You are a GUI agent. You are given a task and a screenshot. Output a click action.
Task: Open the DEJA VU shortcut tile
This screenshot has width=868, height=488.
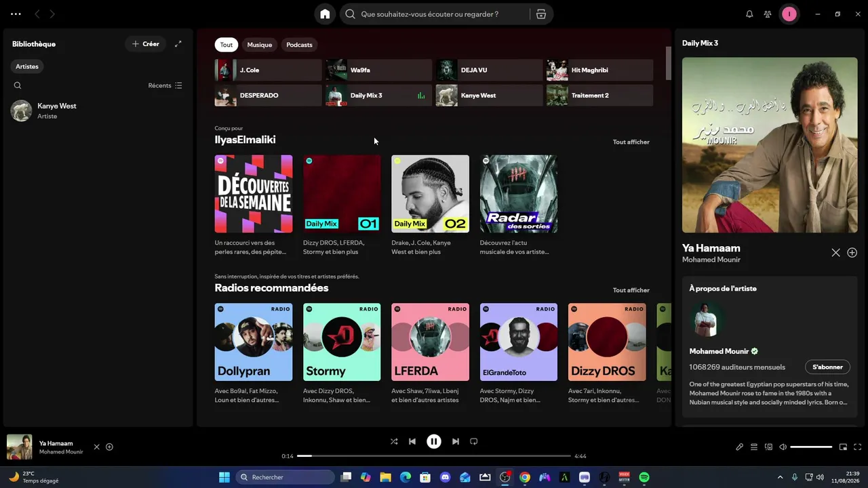[x=490, y=70]
